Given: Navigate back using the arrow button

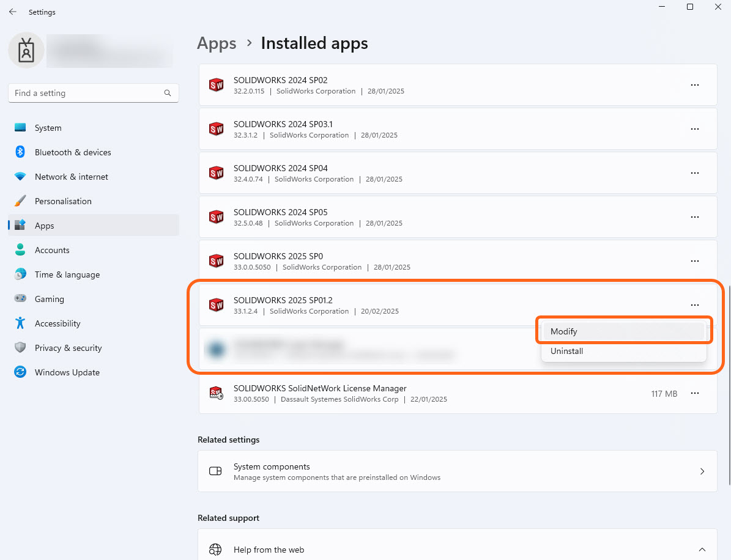Looking at the screenshot, I should [x=12, y=12].
